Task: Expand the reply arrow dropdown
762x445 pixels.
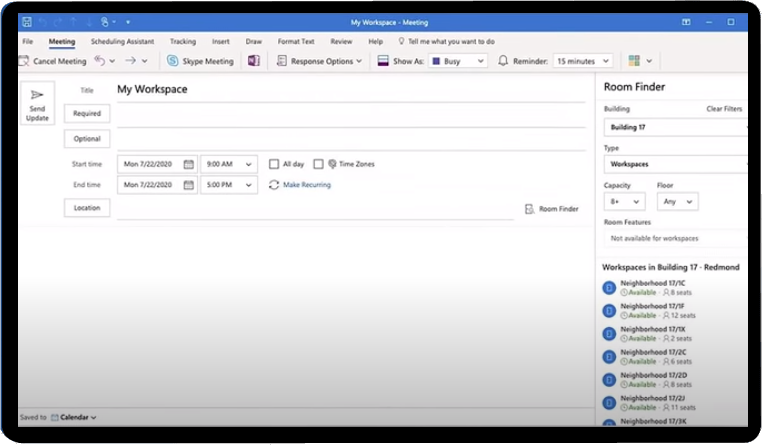Action: point(112,61)
